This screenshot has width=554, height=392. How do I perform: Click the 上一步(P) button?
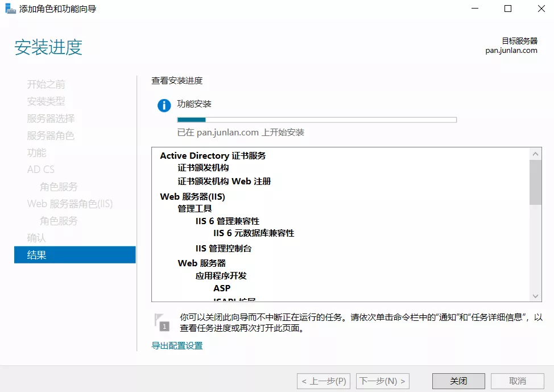[x=324, y=381]
